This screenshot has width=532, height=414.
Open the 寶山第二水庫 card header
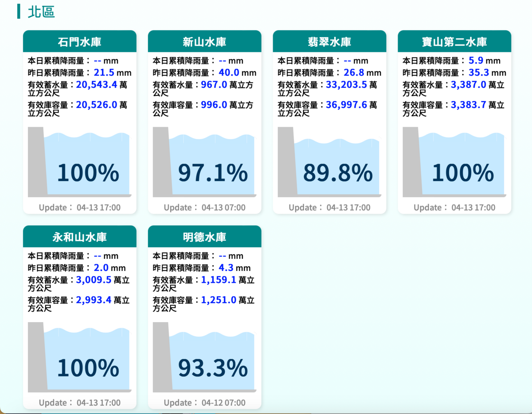[454, 42]
